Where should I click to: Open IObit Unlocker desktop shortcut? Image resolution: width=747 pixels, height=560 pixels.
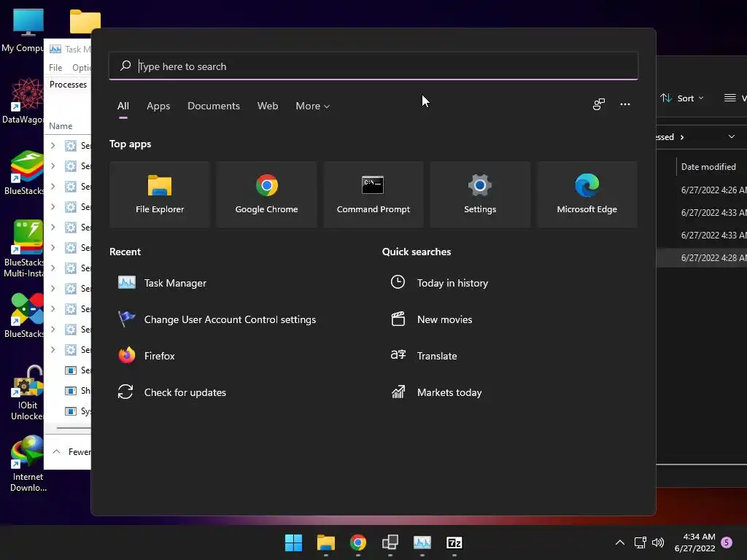28,393
